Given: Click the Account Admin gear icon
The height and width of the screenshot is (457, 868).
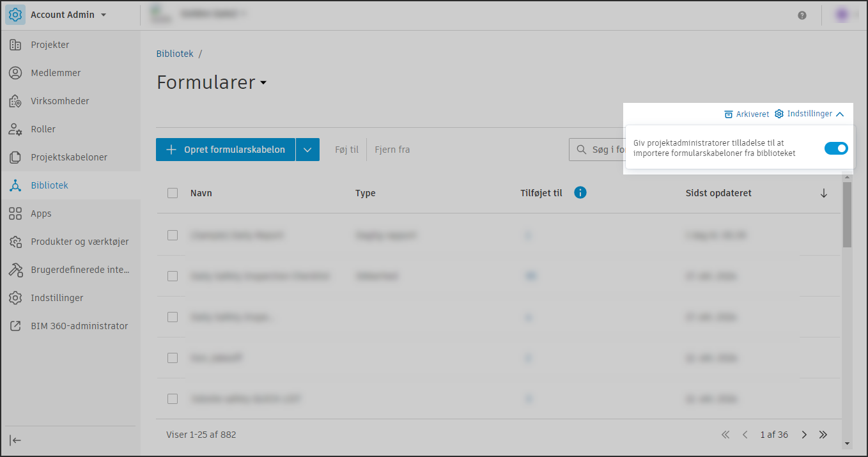Looking at the screenshot, I should pos(15,15).
